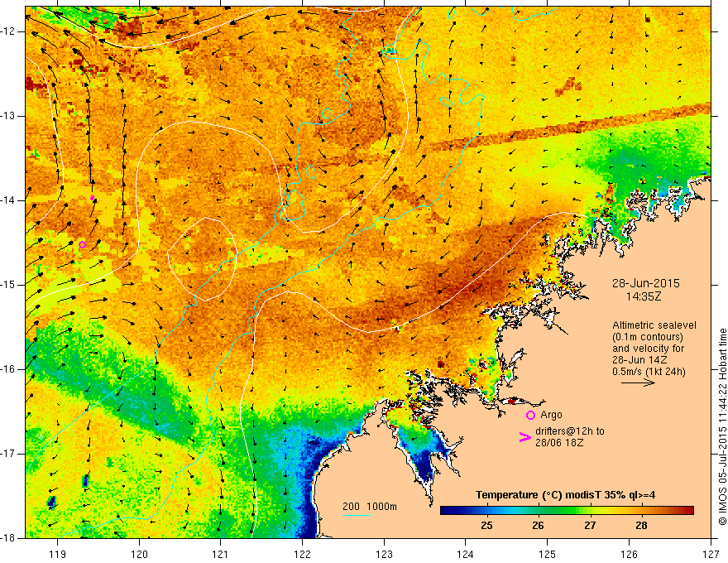The height and width of the screenshot is (563, 728).
Task: Click the latitude axis label -13
Action: (x=9, y=116)
